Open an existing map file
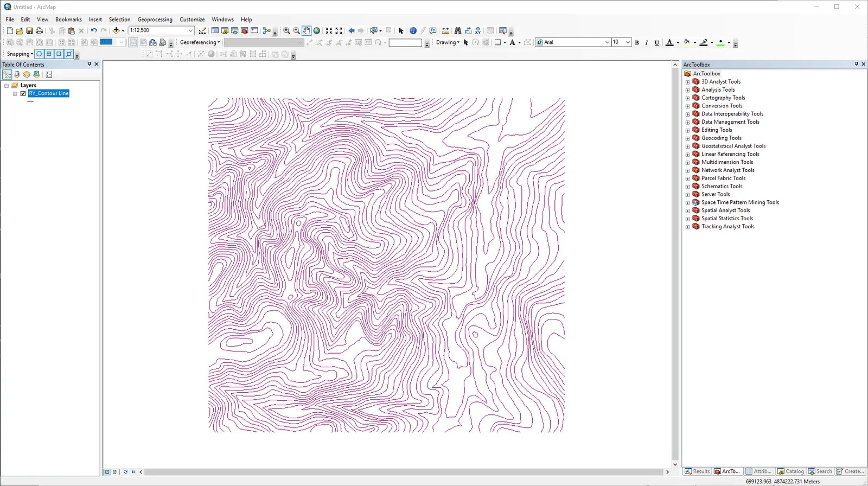This screenshot has height=486, width=868. [x=20, y=31]
